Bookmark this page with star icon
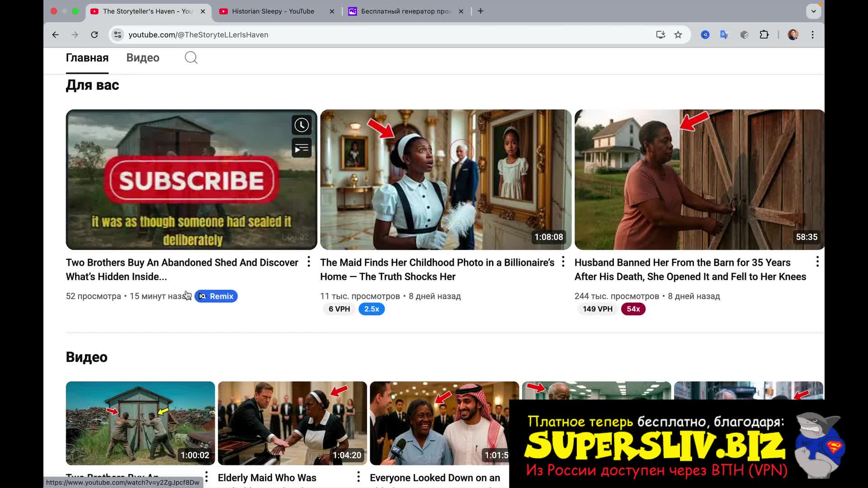868x488 pixels. click(x=678, y=35)
